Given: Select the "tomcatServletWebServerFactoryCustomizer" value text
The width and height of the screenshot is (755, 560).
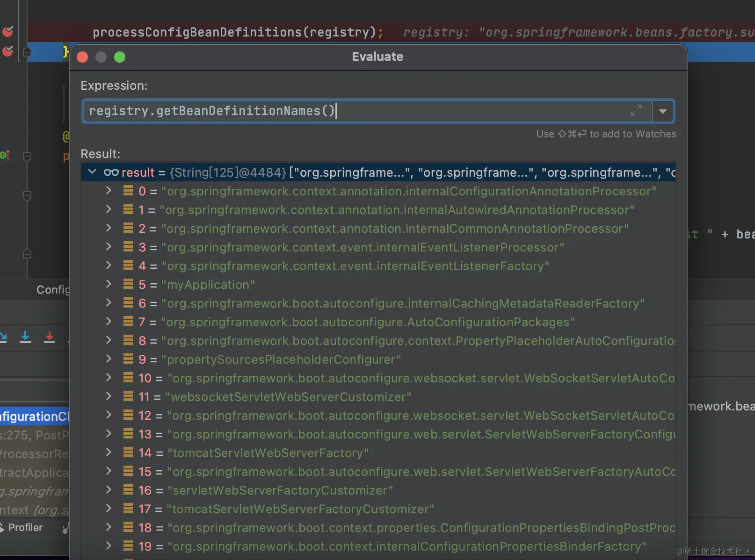Looking at the screenshot, I should coord(300,509).
